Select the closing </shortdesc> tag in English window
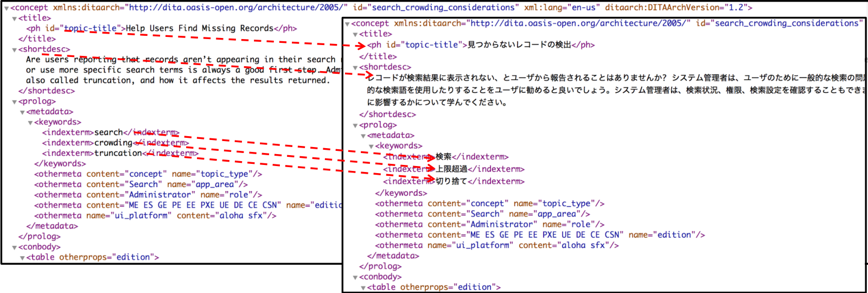868x293 pixels. pos(47,91)
